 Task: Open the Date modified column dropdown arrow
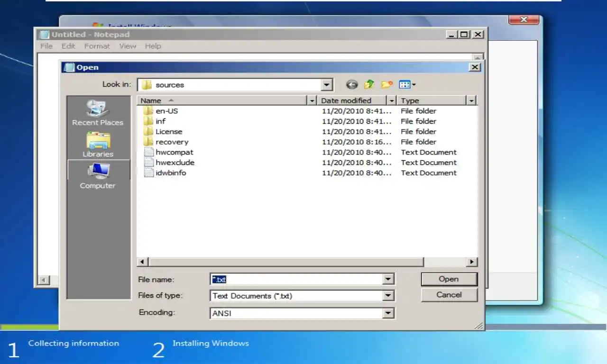click(391, 100)
